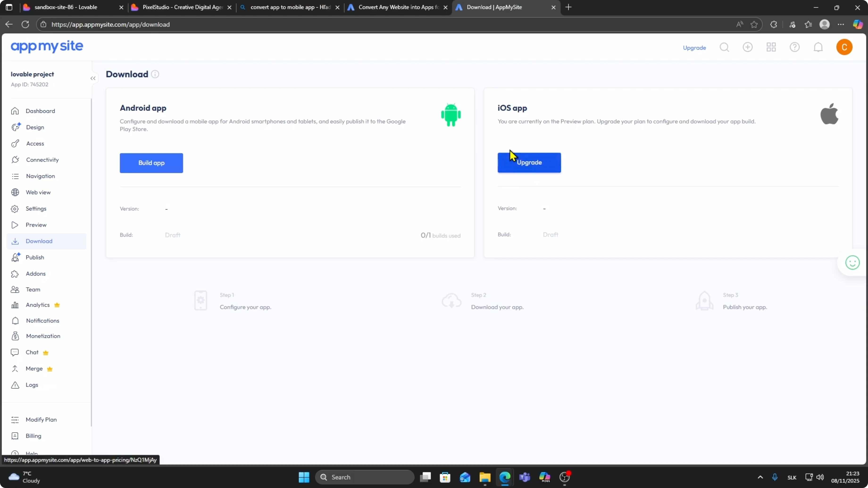868x488 pixels.
Task: Open a new browser tab
Action: coord(568,7)
